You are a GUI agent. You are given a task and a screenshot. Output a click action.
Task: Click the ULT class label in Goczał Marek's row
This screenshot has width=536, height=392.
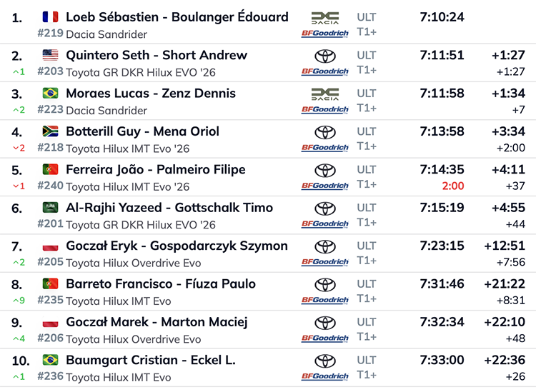pos(367,322)
